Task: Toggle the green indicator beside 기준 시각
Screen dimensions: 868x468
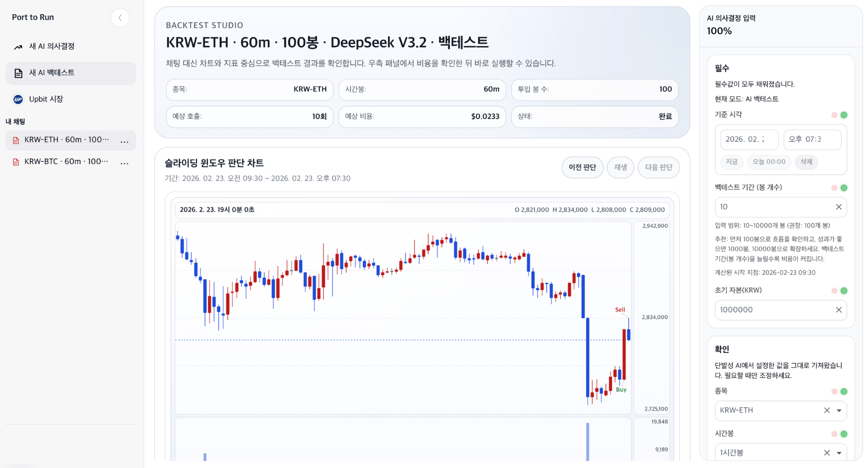Action: [x=844, y=114]
